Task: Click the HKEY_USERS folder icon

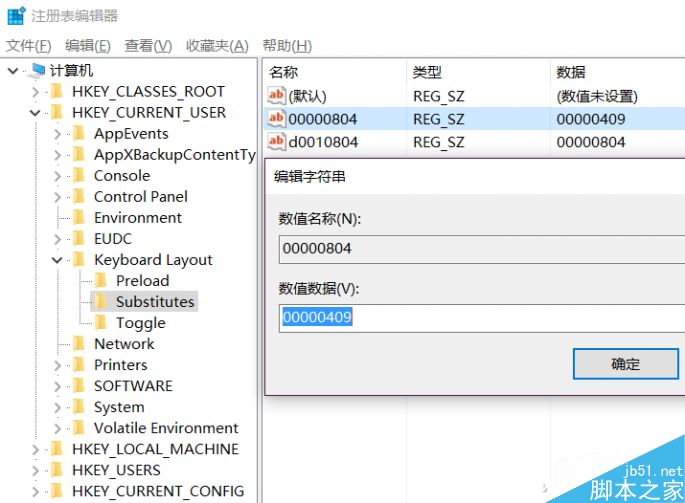Action: coord(56,470)
